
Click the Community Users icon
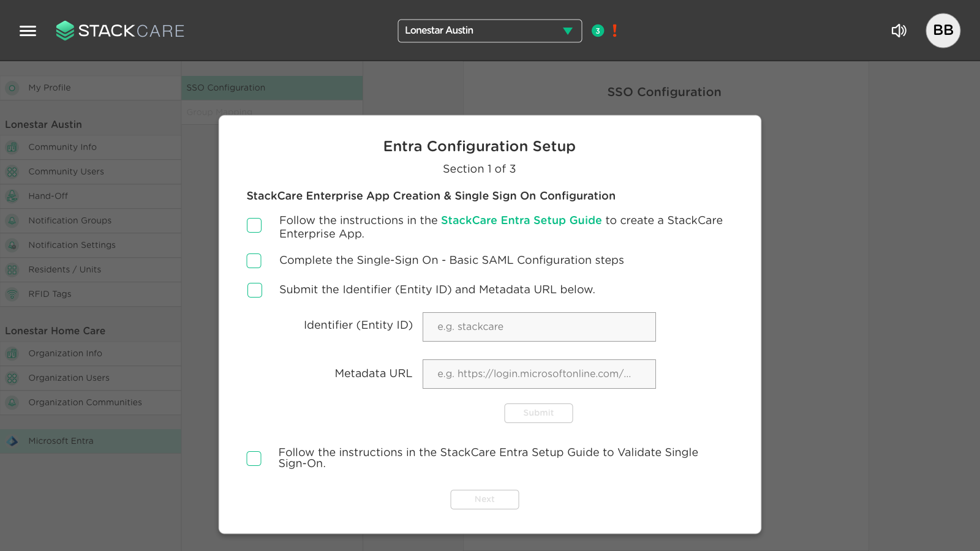[x=12, y=172]
